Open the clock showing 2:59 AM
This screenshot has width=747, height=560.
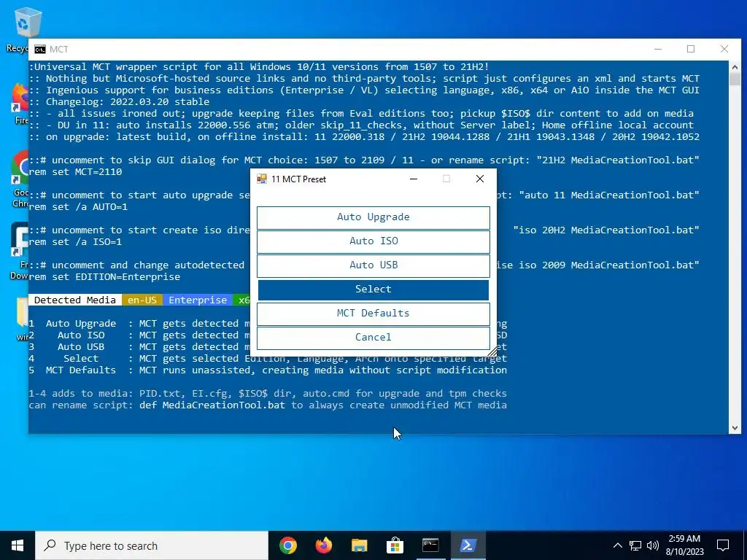(684, 545)
